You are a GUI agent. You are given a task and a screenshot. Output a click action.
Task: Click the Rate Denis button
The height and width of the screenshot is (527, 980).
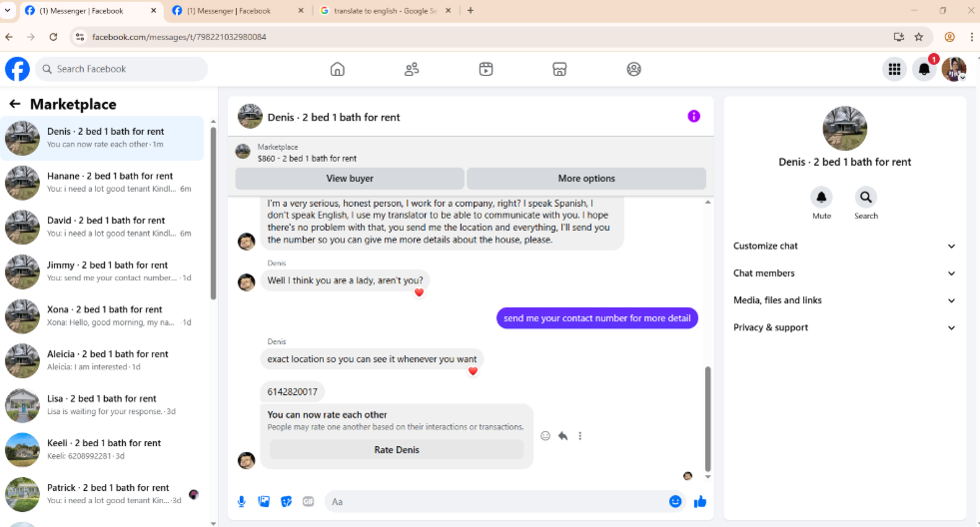pos(397,449)
